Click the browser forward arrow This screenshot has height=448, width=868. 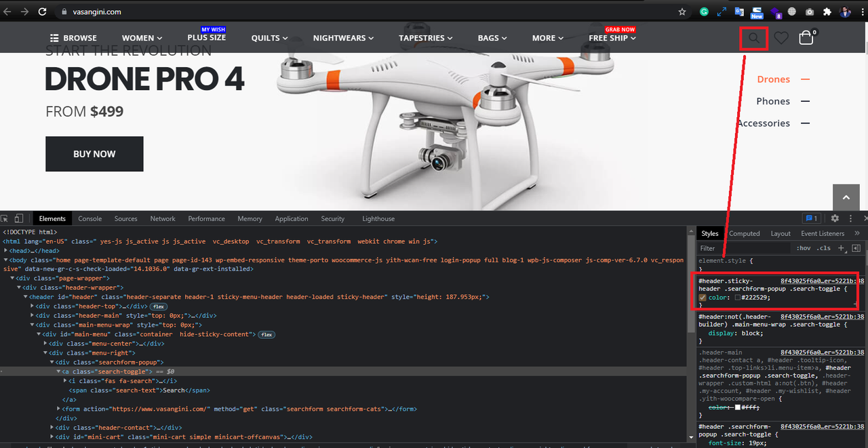[x=25, y=12]
